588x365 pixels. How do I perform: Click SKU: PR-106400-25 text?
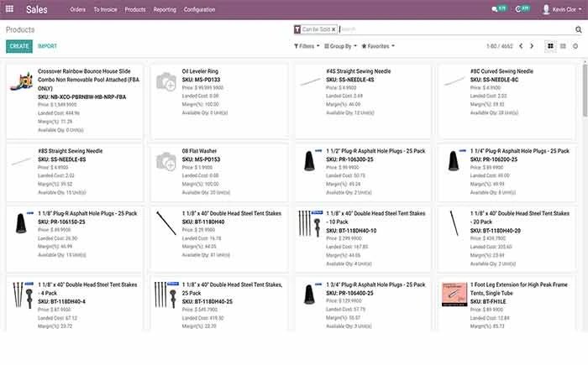349,294
